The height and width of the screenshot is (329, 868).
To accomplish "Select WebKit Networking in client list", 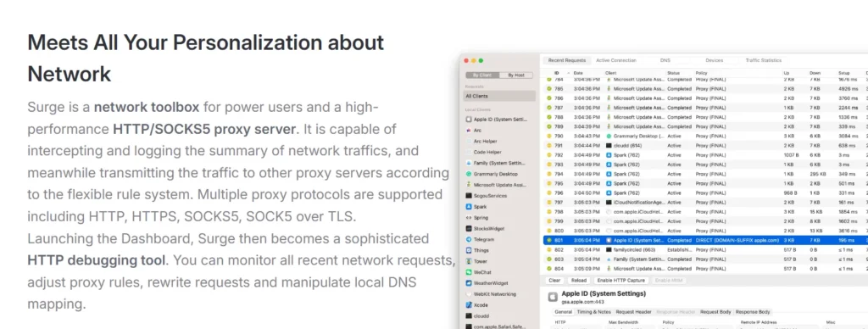I will click(494, 294).
